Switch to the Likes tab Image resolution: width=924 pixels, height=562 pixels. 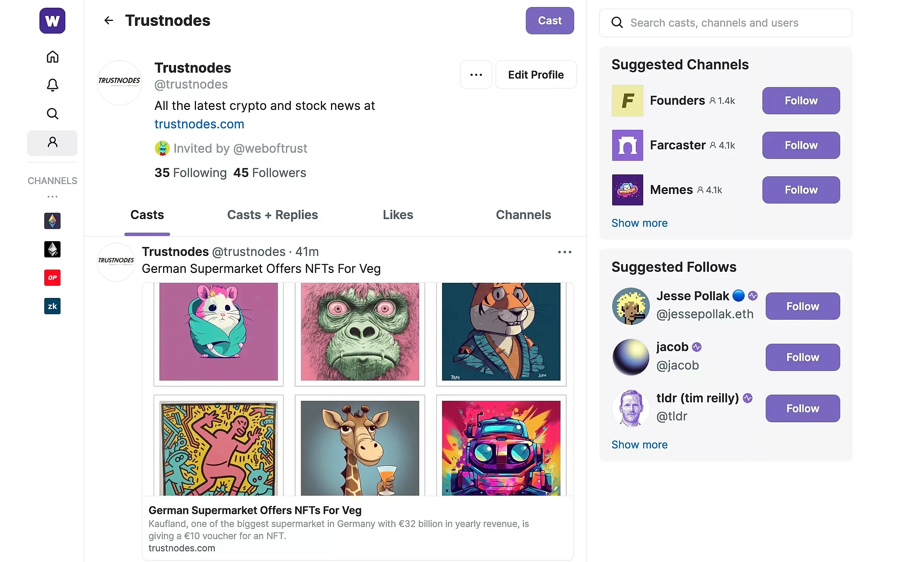click(397, 215)
